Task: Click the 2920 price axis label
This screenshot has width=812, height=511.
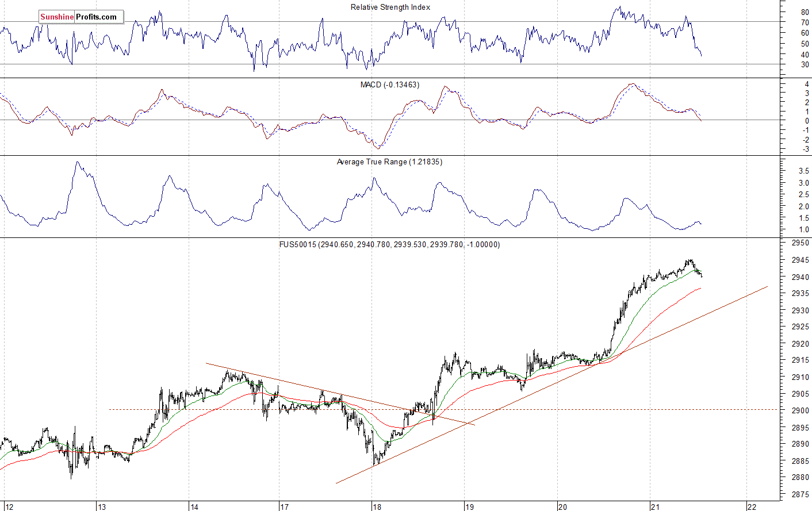Action: point(800,344)
